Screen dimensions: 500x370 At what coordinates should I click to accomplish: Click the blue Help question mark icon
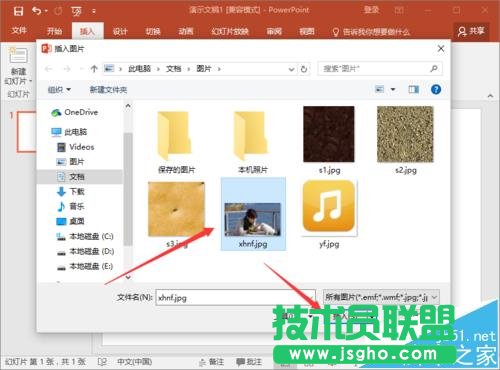click(x=436, y=89)
